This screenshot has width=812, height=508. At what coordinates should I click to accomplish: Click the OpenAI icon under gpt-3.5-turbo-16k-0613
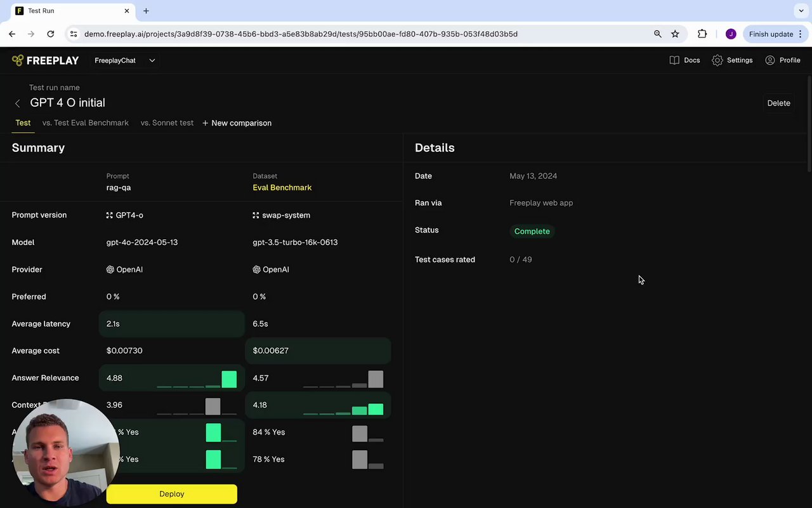(257, 270)
